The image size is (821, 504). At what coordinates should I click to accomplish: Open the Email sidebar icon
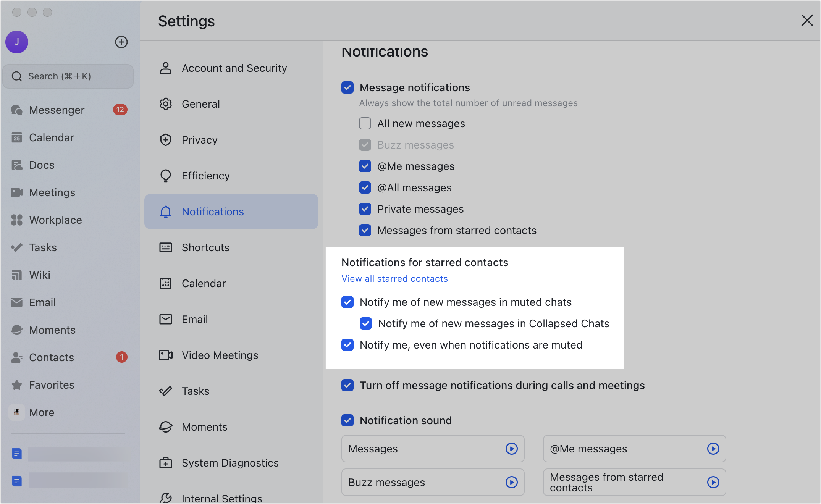coord(42,302)
